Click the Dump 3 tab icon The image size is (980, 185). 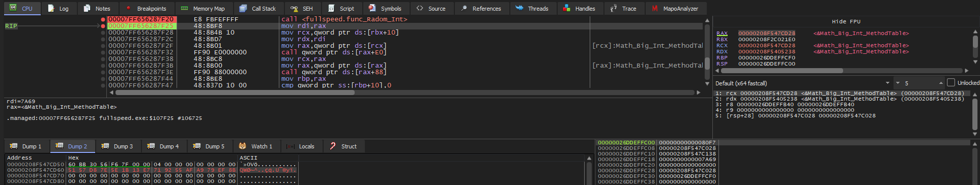click(x=105, y=146)
